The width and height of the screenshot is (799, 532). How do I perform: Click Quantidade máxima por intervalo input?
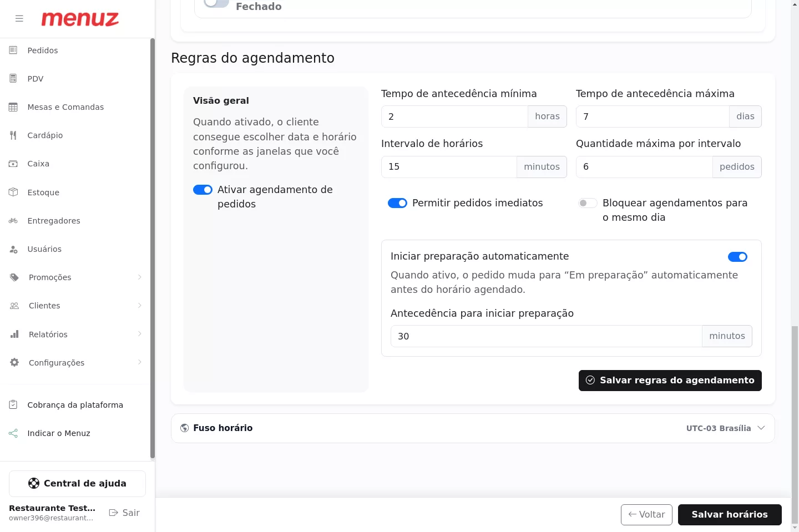(644, 167)
